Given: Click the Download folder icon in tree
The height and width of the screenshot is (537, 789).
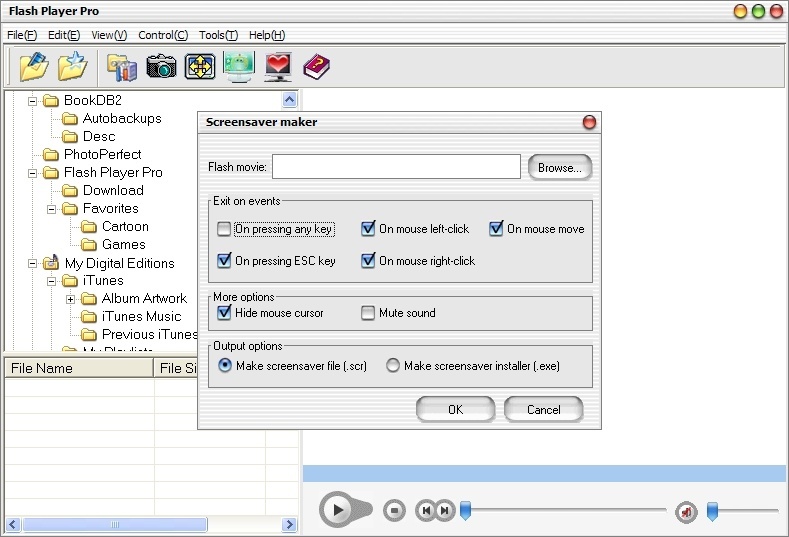Looking at the screenshot, I should pyautogui.click(x=70, y=191).
